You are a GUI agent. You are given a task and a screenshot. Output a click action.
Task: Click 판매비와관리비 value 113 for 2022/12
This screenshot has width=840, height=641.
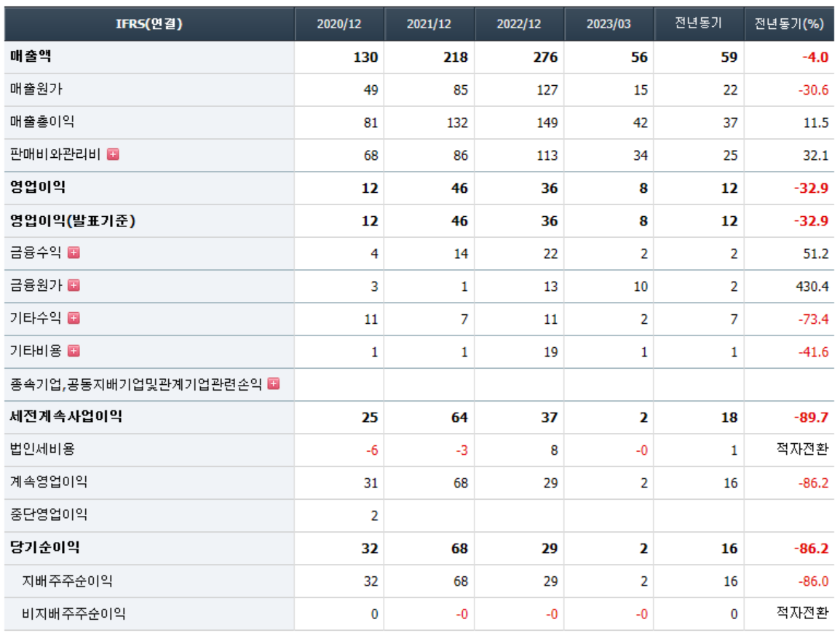[x=547, y=156]
